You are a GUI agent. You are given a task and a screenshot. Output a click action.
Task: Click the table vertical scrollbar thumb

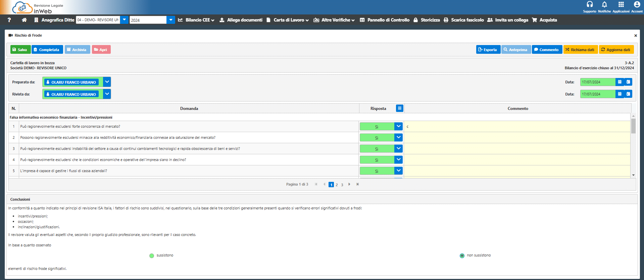pyautogui.click(x=633, y=126)
